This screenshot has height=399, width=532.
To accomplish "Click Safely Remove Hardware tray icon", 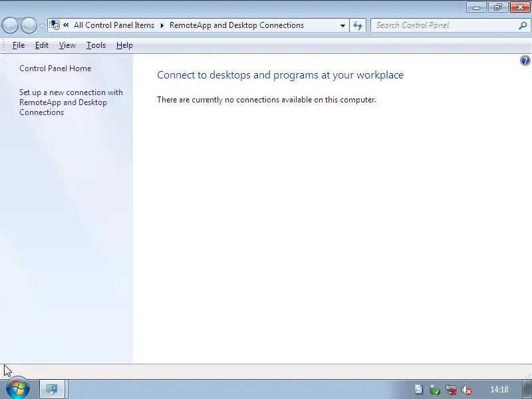I will (x=435, y=390).
